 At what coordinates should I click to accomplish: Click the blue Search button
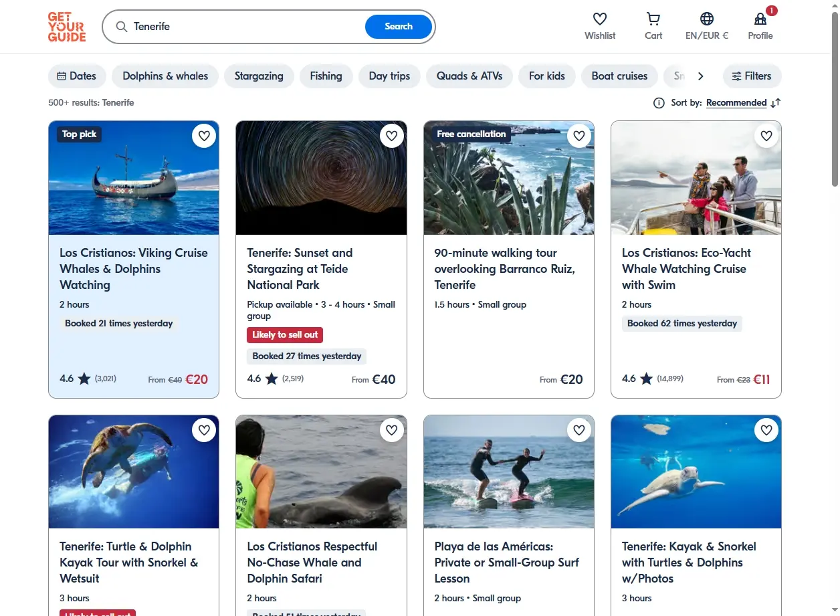point(399,27)
